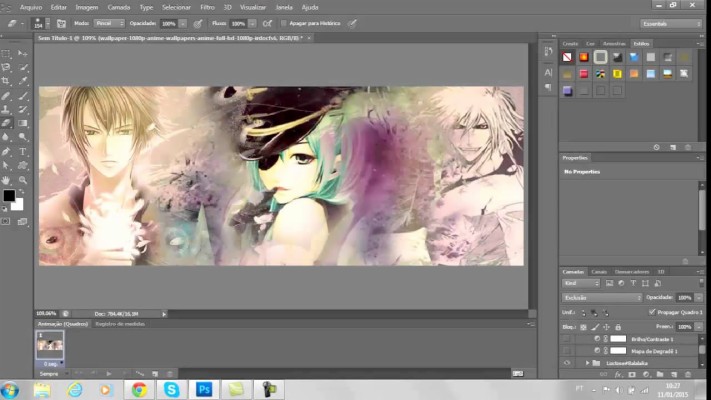Expand the Luciene layer group

point(586,363)
